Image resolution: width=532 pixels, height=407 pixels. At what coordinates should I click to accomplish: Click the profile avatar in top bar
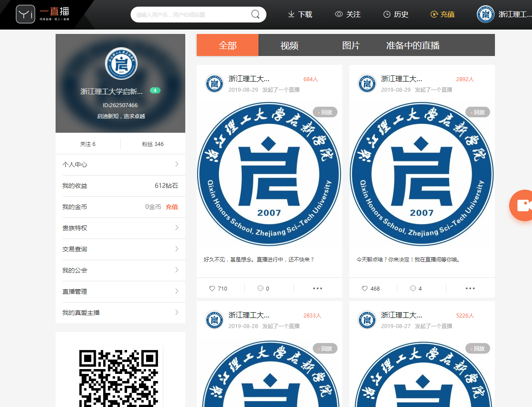click(485, 15)
